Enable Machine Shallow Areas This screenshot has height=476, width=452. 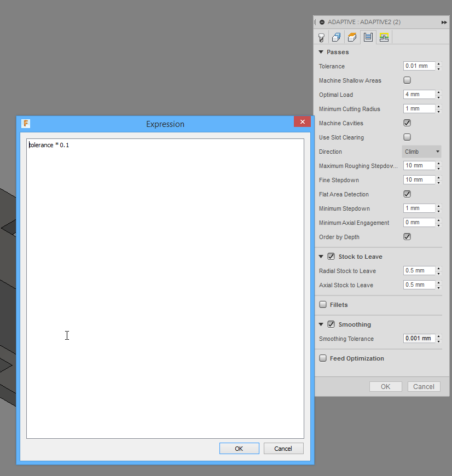(x=407, y=80)
